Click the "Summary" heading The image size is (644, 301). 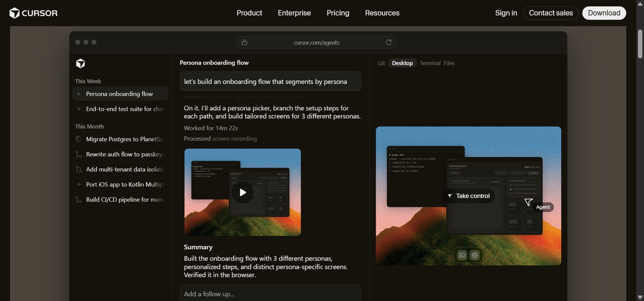pos(198,247)
